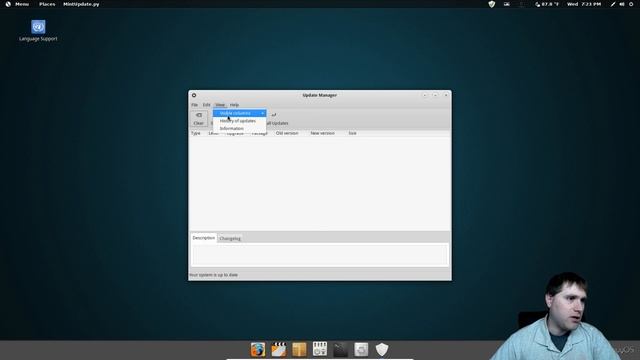Open the volume speaker indicator
Image resolution: width=640 pixels, height=360 pixels.
point(622,4)
